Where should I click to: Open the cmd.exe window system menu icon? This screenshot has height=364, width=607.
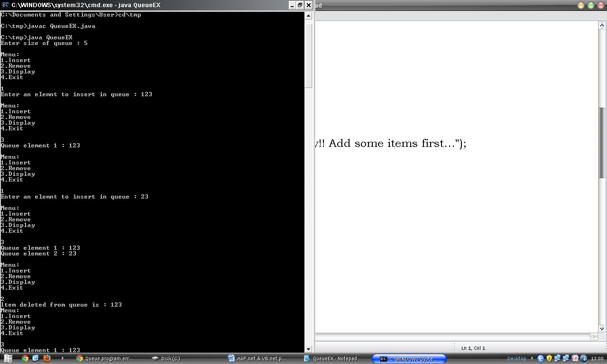pos(5,5)
